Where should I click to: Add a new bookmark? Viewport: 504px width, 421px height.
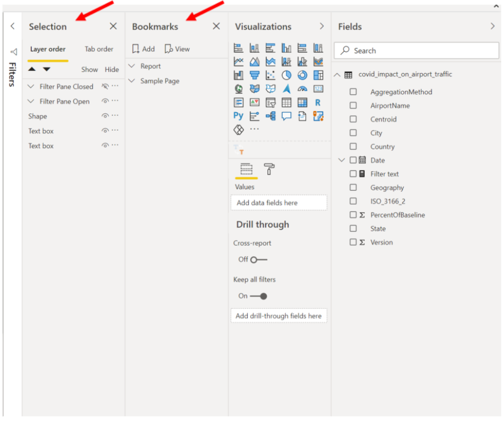point(143,49)
